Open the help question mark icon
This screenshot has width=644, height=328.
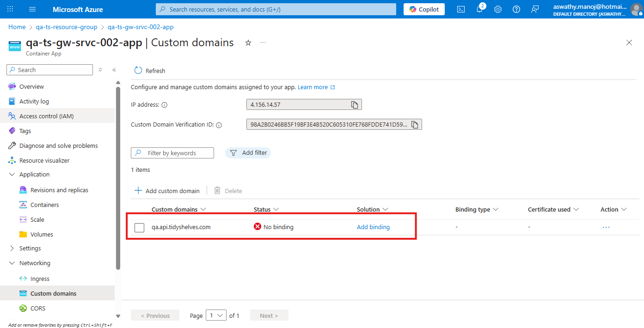[516, 9]
